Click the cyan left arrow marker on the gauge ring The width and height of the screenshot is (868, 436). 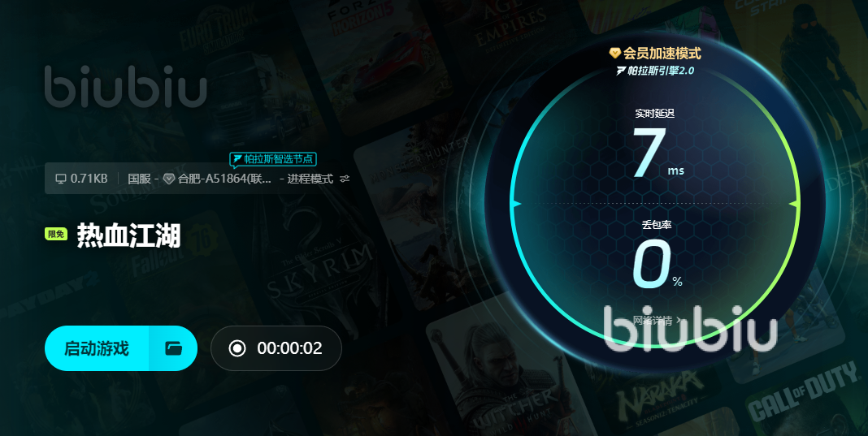coord(515,204)
